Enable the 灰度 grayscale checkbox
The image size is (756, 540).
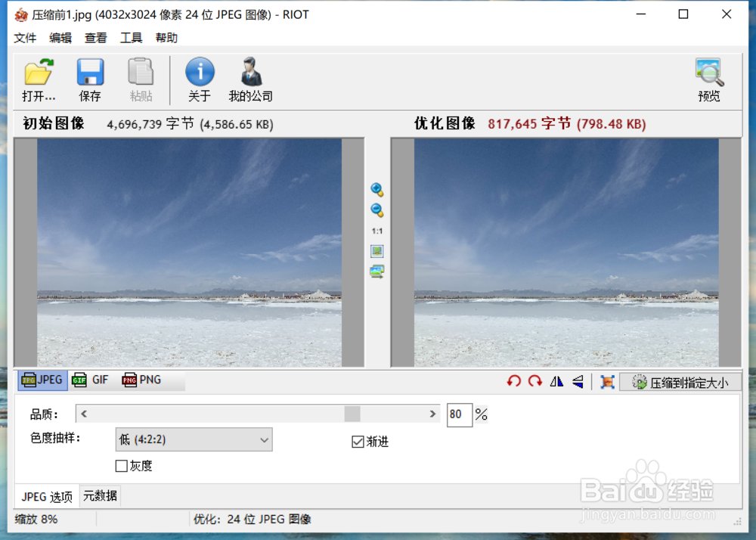[122, 466]
